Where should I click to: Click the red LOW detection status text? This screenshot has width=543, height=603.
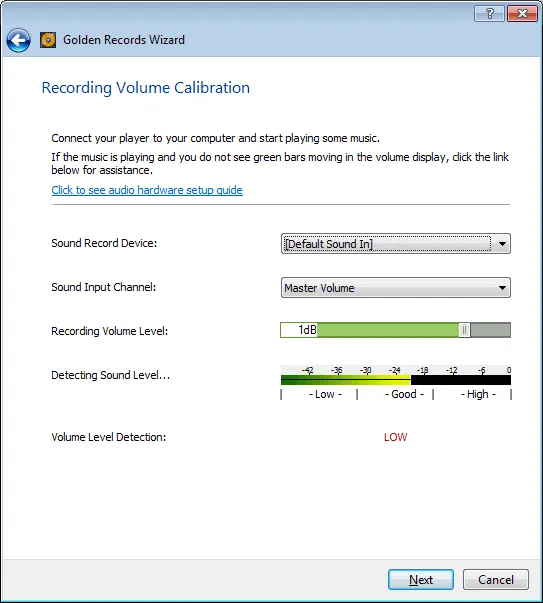coord(395,437)
